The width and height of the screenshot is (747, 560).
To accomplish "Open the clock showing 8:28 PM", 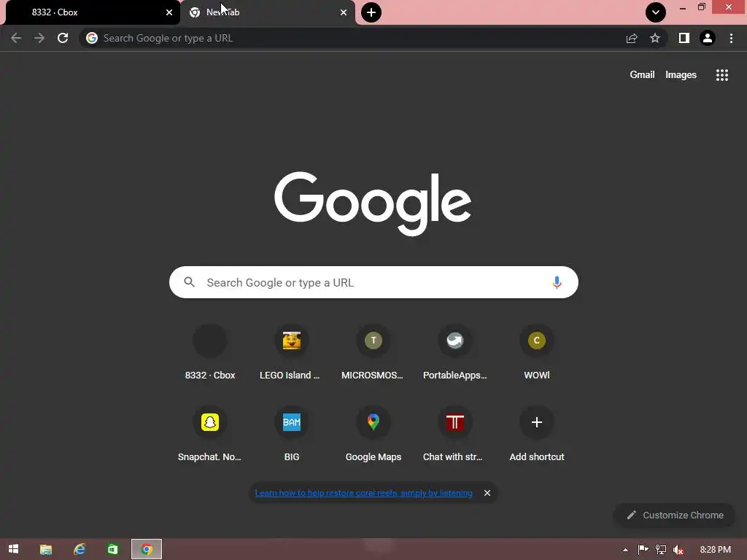I will [715, 550].
